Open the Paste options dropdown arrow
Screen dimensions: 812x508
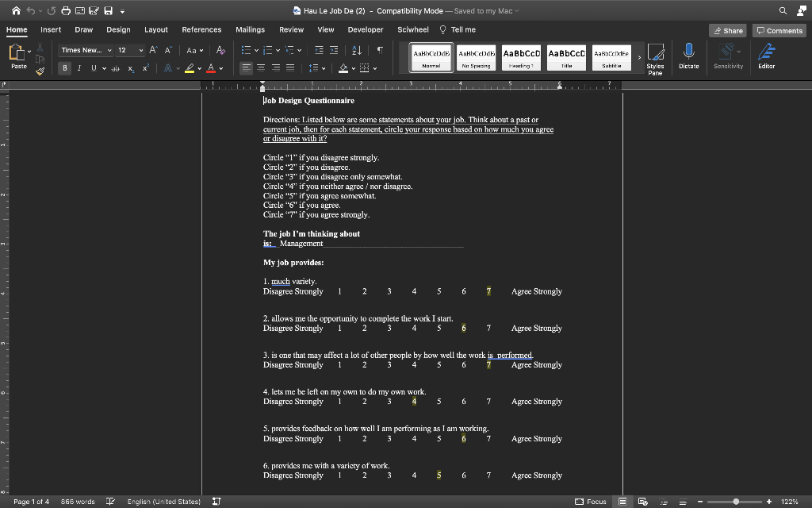coord(29,52)
